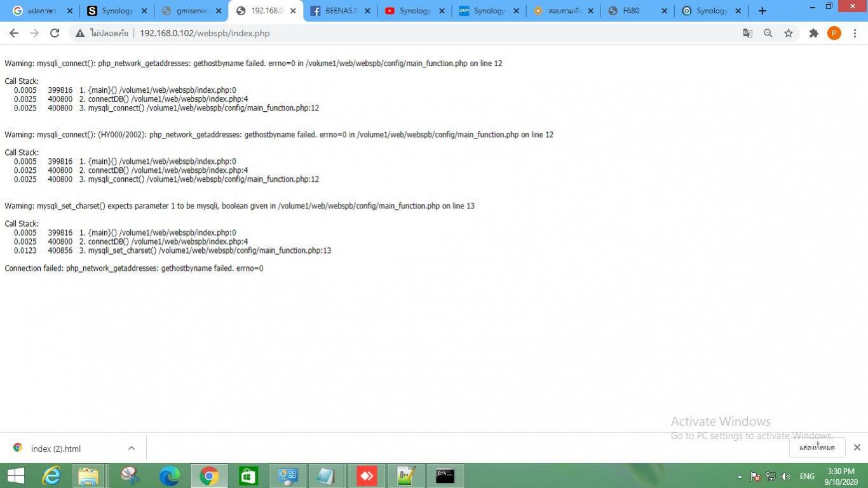Launch Internet Explorer from the taskbar
The height and width of the screenshot is (488, 868).
tap(51, 476)
